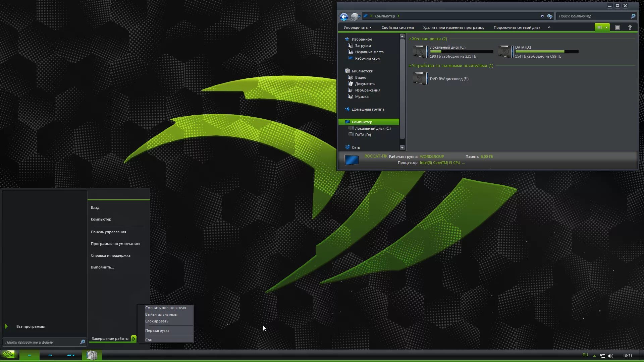Open the address bar history dropdown

[542, 16]
